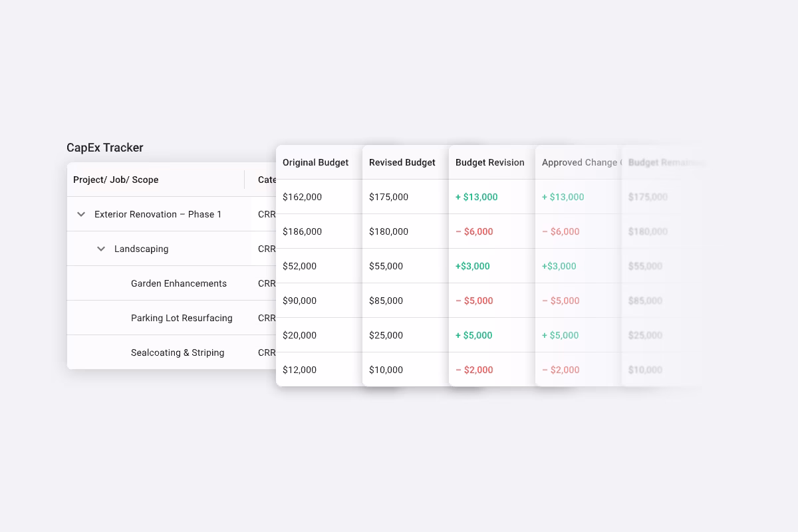Select the Sealcoating & Striping project row
Viewport: 798px width, 532px height.
(x=178, y=352)
